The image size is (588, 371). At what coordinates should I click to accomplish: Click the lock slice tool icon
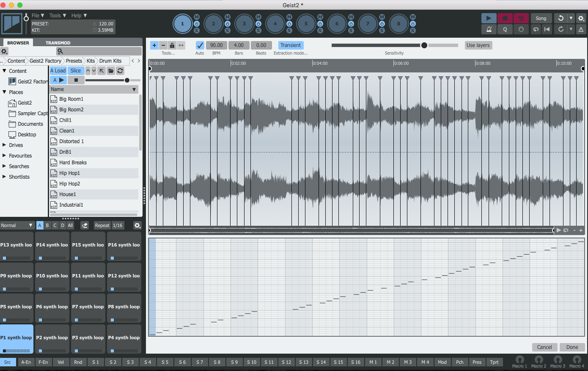(172, 45)
